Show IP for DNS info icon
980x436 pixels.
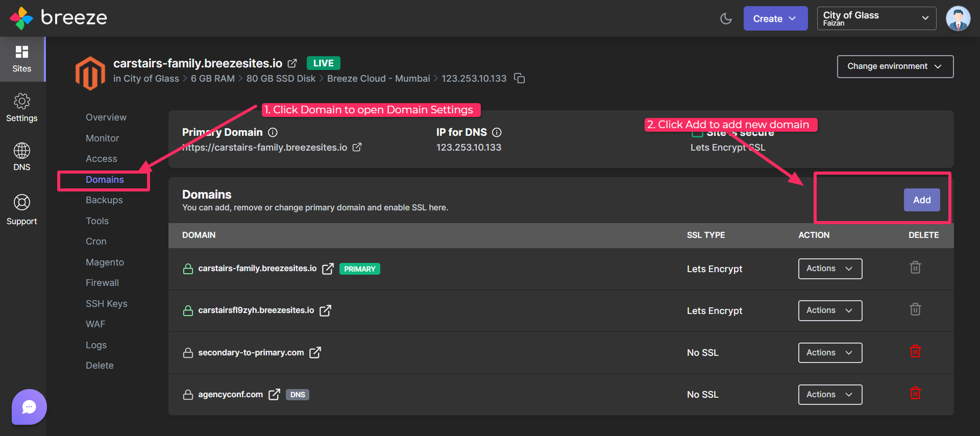497,132
